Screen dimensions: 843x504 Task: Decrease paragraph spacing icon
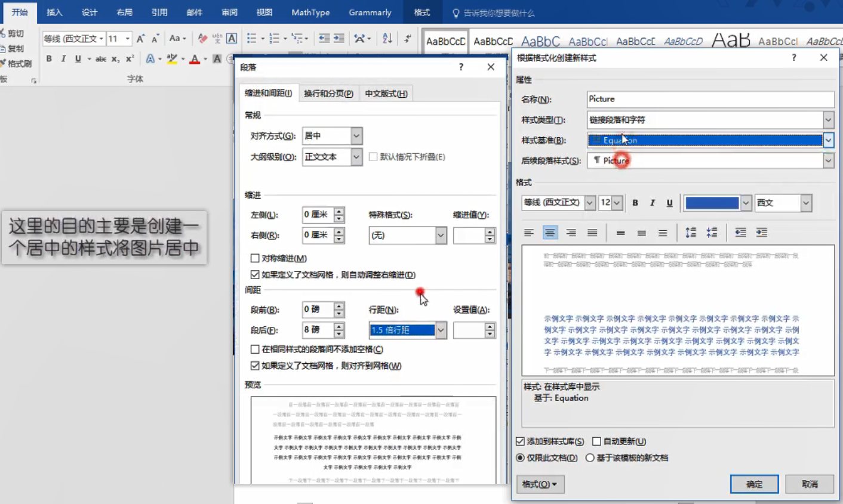tap(712, 233)
